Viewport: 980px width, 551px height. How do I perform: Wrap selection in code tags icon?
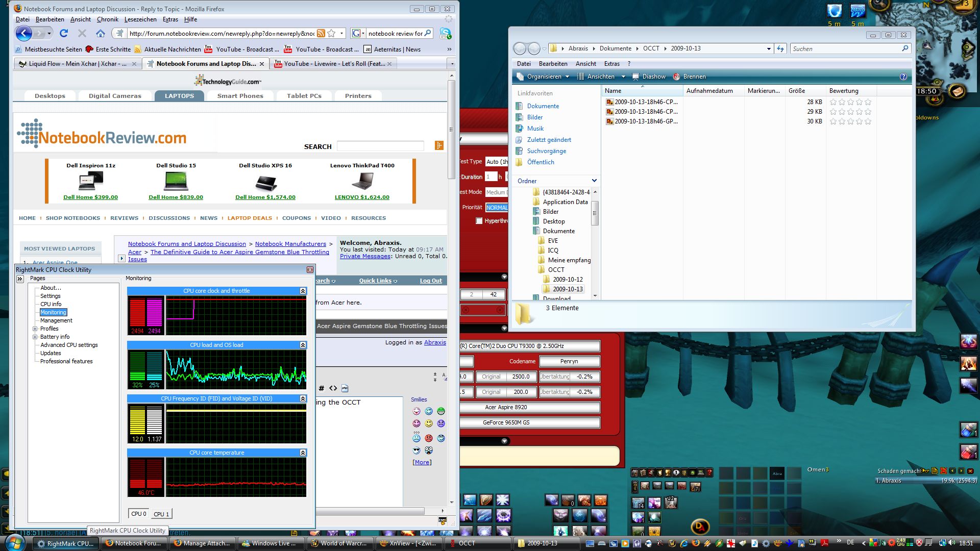333,388
